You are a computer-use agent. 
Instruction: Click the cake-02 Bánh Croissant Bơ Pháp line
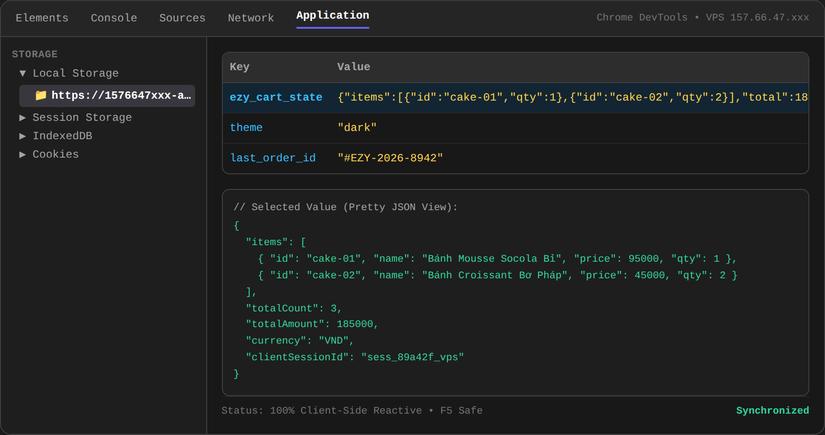[497, 275]
